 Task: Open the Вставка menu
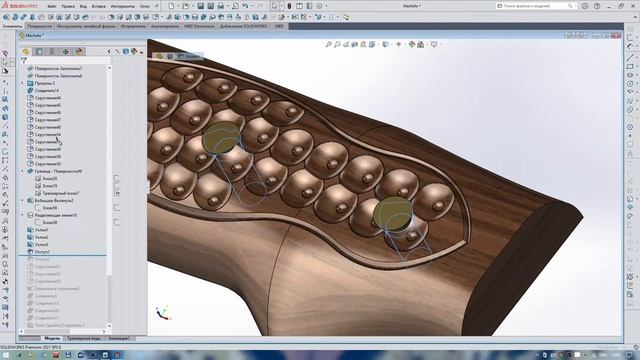(x=98, y=7)
